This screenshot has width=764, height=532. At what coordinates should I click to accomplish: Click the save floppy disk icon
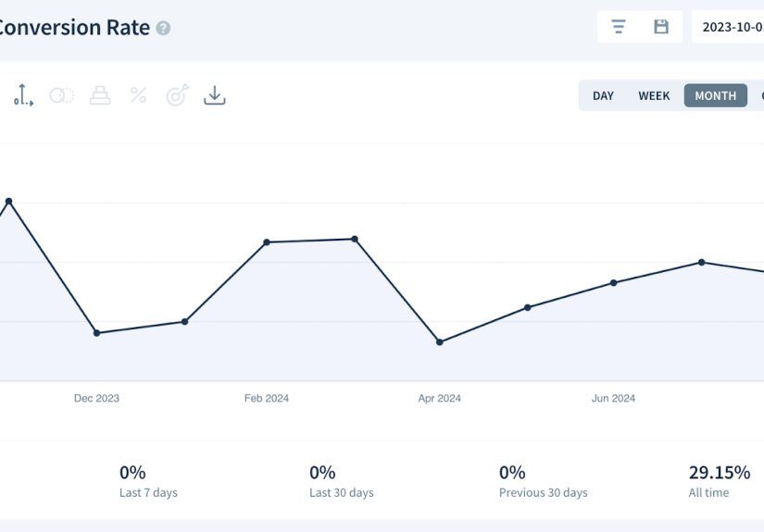660,26
